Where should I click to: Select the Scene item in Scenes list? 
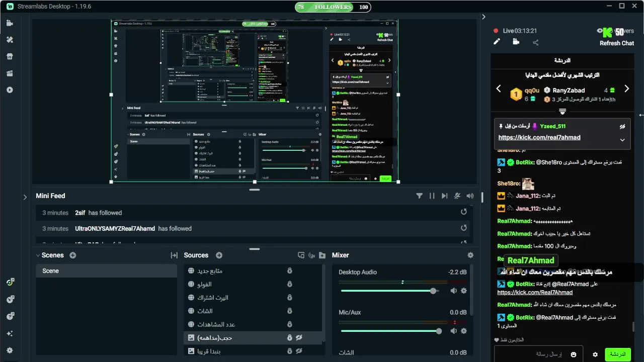click(x=106, y=271)
